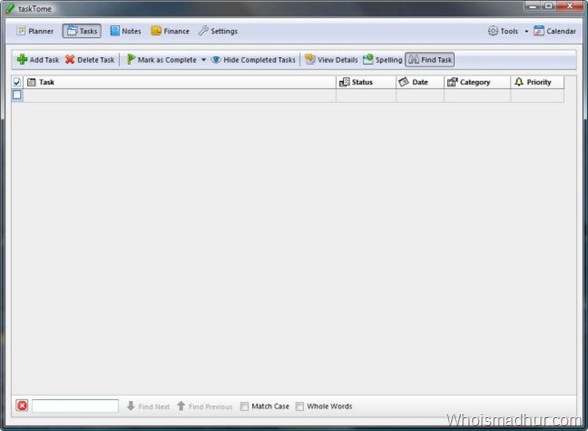Sort tasks by the Priority column header
Screen dimensions: 588x431
(x=537, y=82)
